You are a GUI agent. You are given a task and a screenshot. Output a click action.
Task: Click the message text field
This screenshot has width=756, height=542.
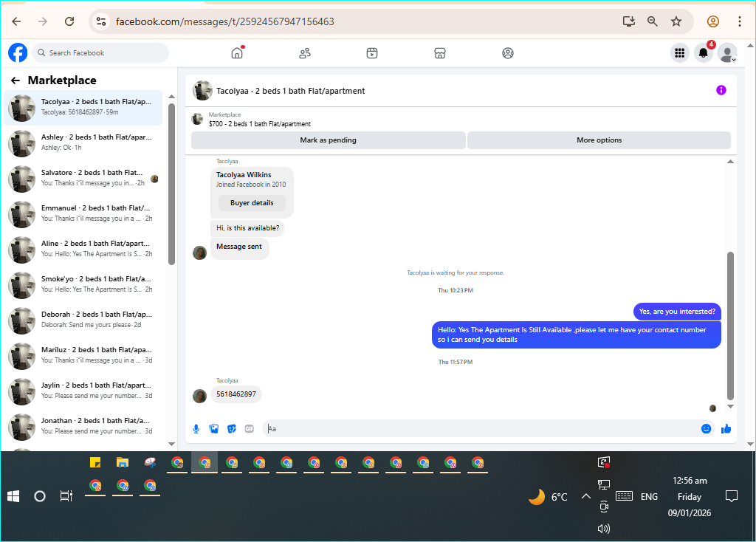pyautogui.click(x=480, y=429)
